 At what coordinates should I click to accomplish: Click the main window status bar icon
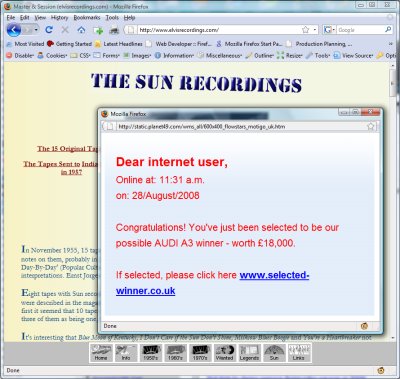(381, 370)
